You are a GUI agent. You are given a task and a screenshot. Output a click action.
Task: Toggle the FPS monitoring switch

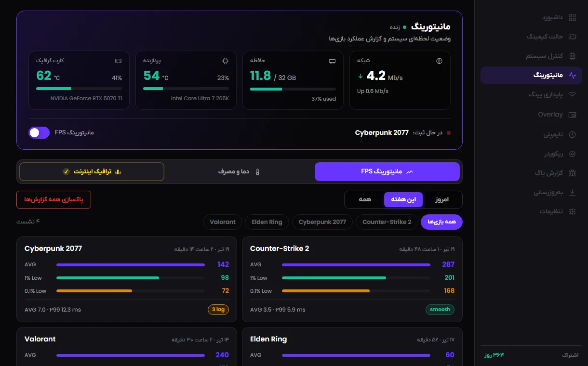coord(39,132)
